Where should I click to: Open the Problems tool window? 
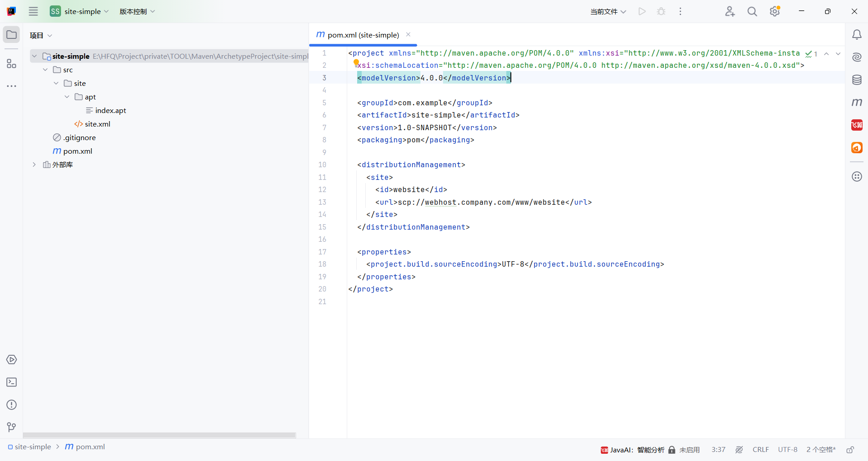tap(12, 405)
